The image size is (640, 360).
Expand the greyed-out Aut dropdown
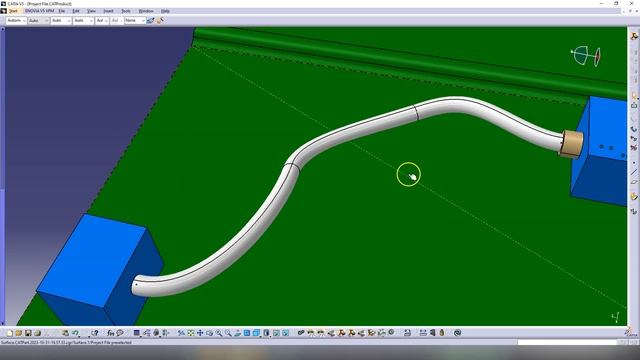click(117, 20)
